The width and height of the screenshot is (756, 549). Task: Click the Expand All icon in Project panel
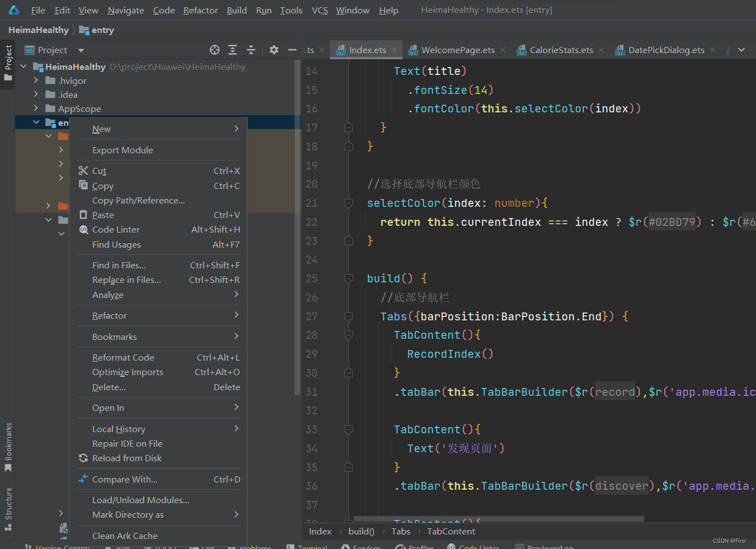coord(233,50)
